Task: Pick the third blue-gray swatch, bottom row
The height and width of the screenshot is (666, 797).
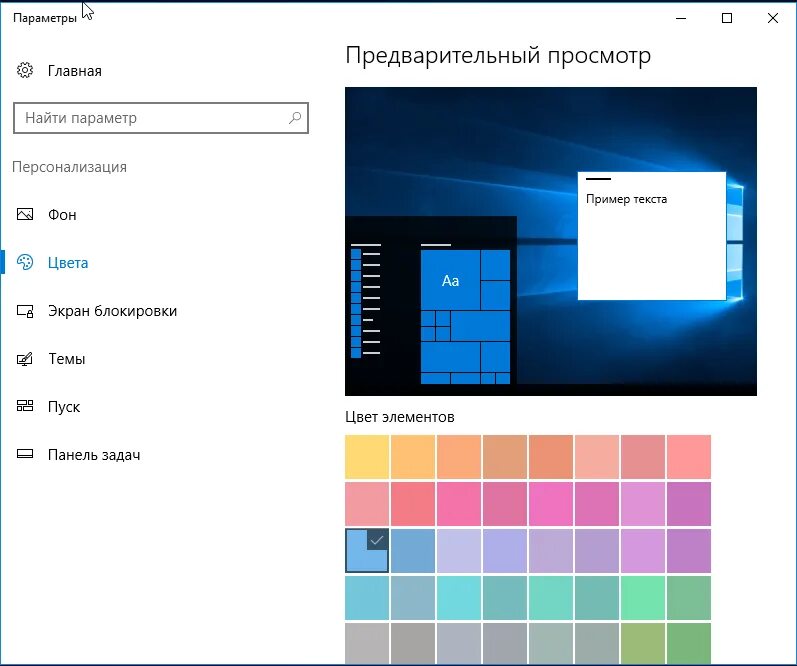Action: click(x=459, y=643)
